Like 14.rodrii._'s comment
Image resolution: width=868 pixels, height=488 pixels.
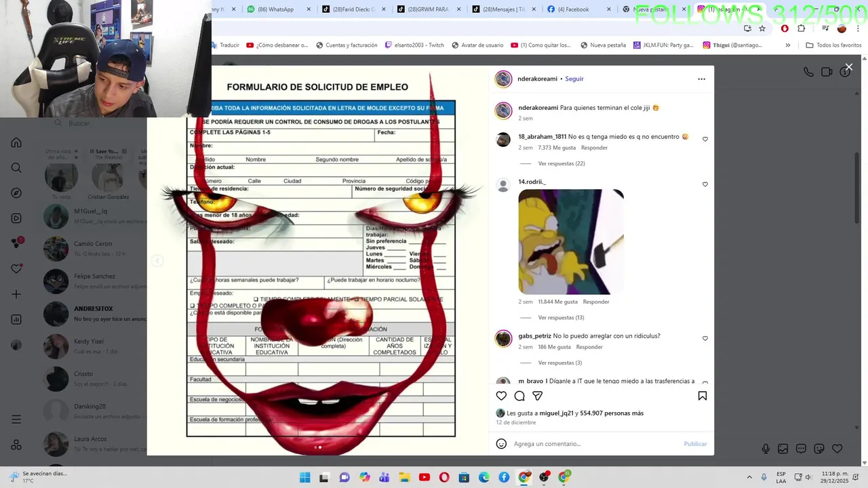[x=705, y=184]
